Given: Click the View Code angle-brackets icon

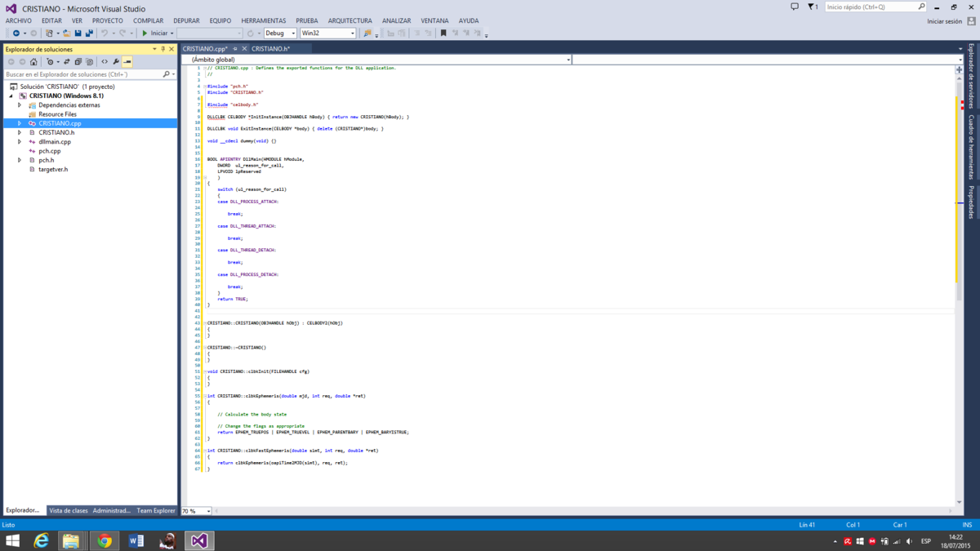Looking at the screenshot, I should 105,62.
